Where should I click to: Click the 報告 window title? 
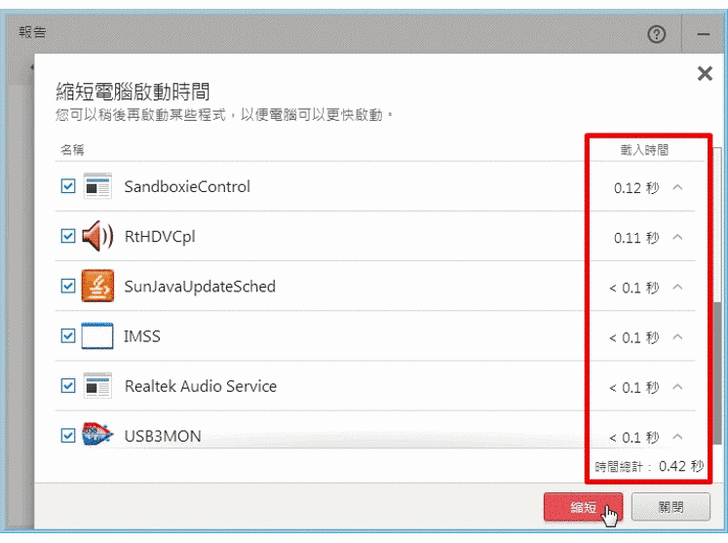click(32, 32)
